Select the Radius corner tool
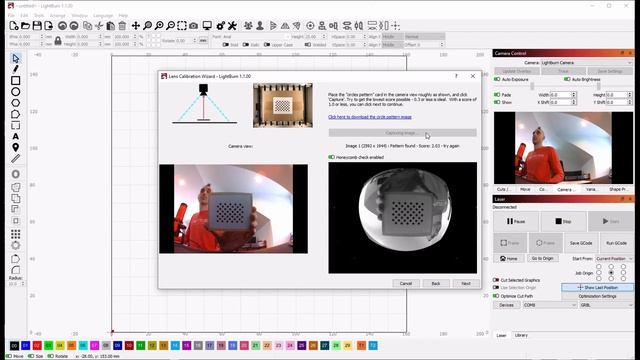640x360 pixels. [x=16, y=270]
